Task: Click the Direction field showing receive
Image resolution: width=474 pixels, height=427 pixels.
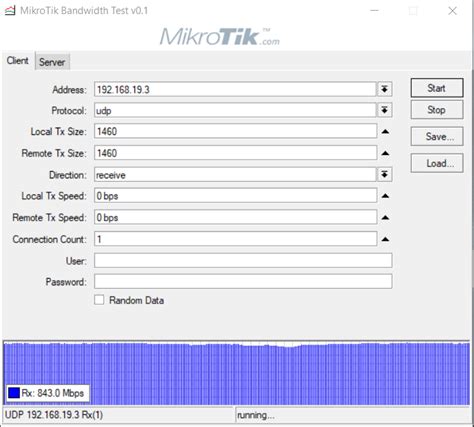Action: point(235,175)
